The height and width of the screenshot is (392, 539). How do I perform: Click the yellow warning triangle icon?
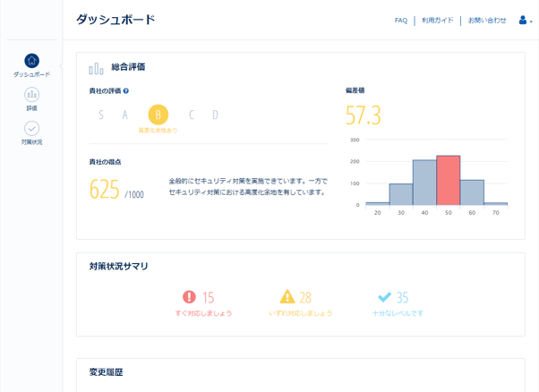pos(287,296)
